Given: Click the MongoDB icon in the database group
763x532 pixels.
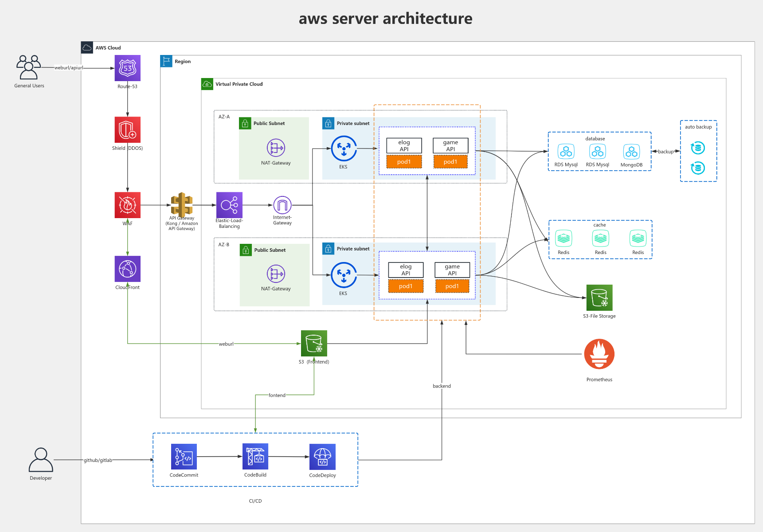Looking at the screenshot, I should pyautogui.click(x=632, y=152).
